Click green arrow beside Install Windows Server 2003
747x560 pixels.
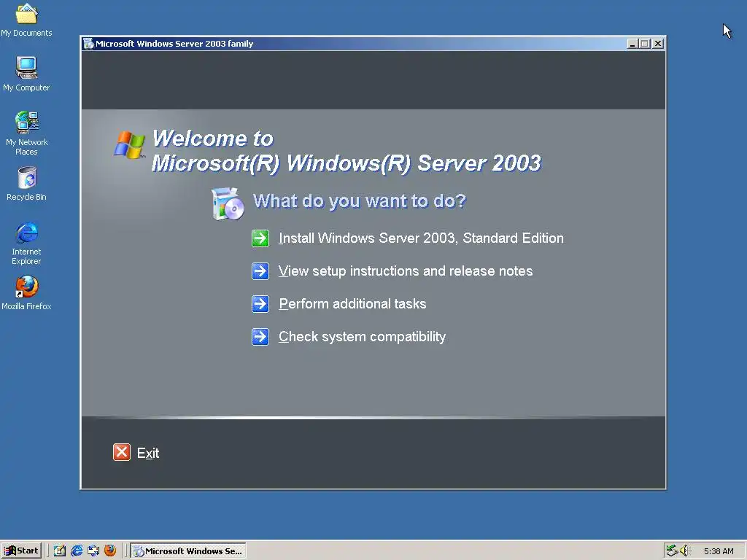tap(260, 238)
